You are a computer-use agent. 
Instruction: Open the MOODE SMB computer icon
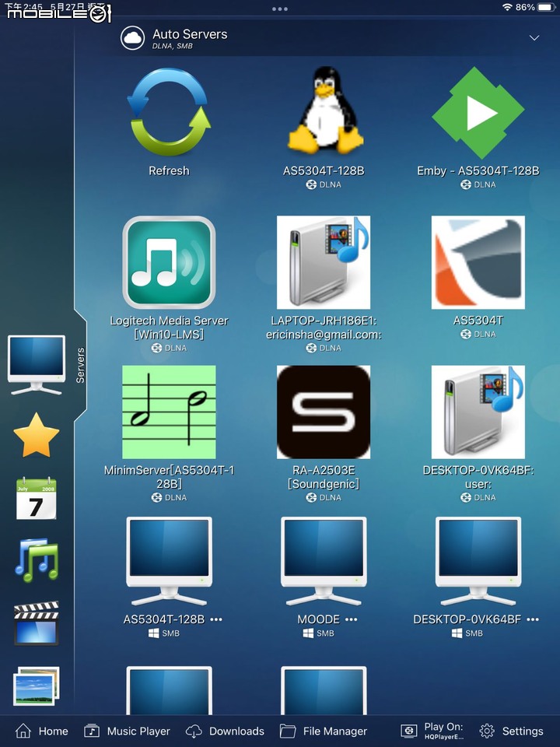point(324,561)
